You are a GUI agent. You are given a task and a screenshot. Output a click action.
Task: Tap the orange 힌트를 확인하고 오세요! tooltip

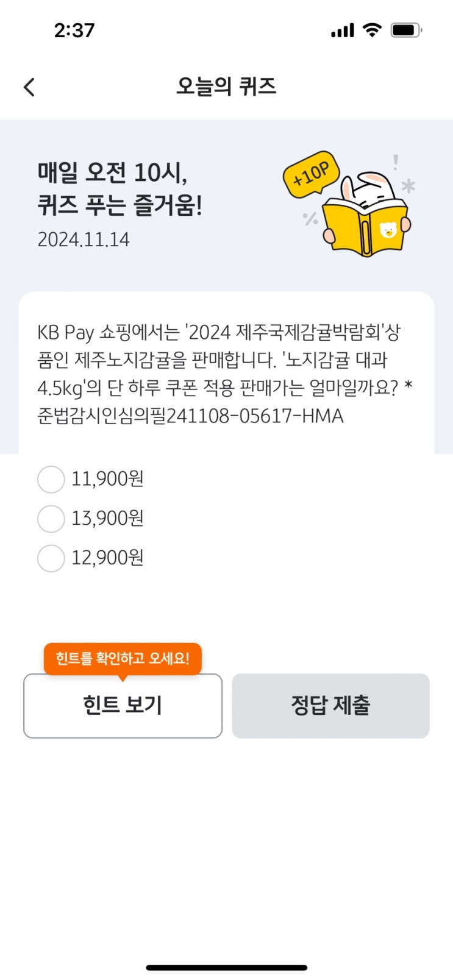tap(123, 658)
